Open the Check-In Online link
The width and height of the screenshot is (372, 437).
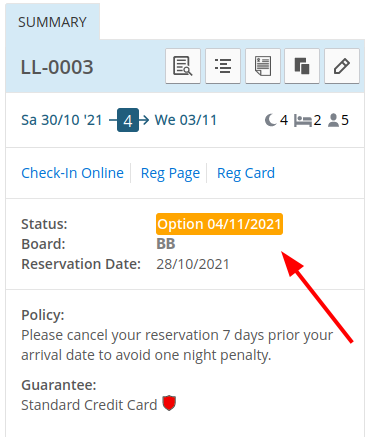pyautogui.click(x=72, y=173)
